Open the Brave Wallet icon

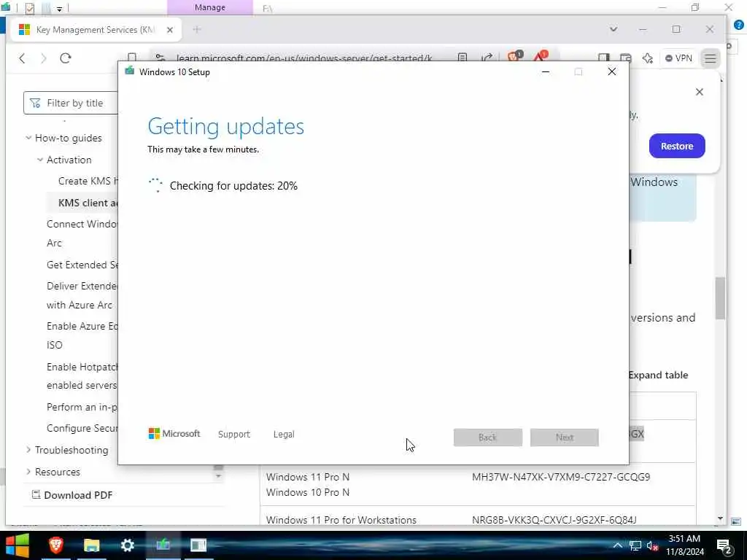[x=625, y=58]
